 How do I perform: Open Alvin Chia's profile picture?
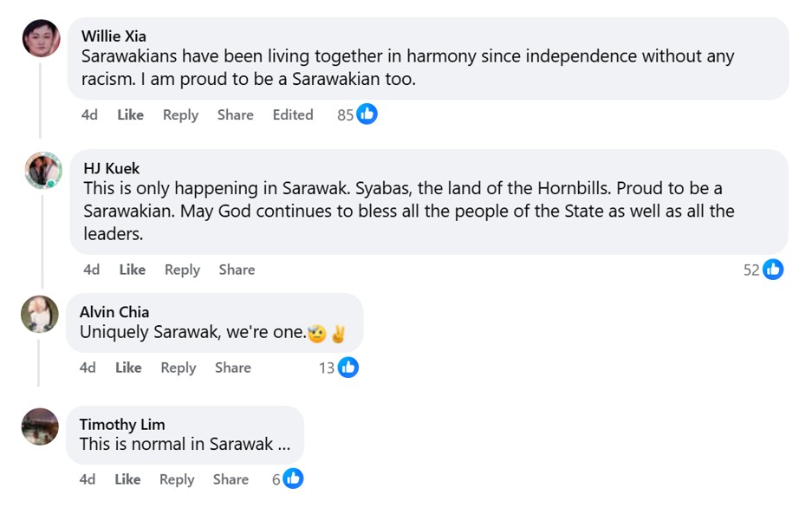point(40,314)
